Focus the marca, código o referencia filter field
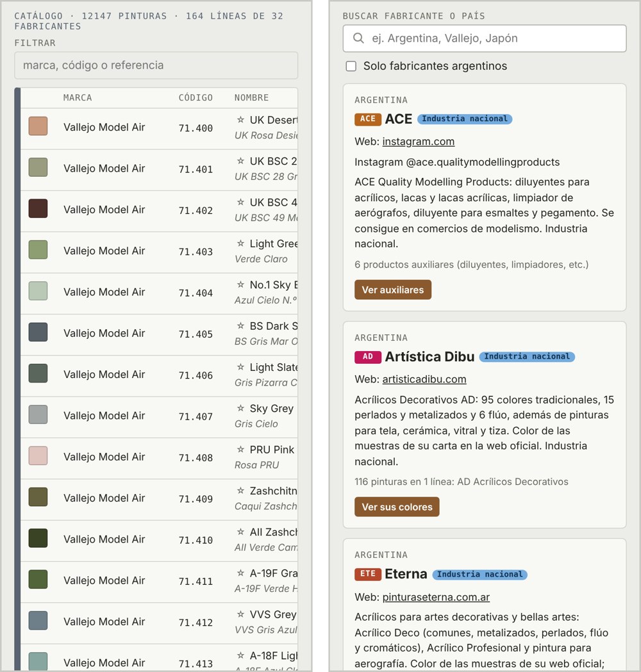 pyautogui.click(x=156, y=65)
